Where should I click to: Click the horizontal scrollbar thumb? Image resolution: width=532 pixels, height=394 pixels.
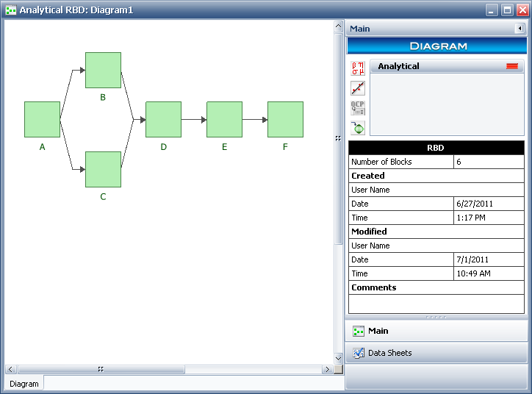coord(101,369)
